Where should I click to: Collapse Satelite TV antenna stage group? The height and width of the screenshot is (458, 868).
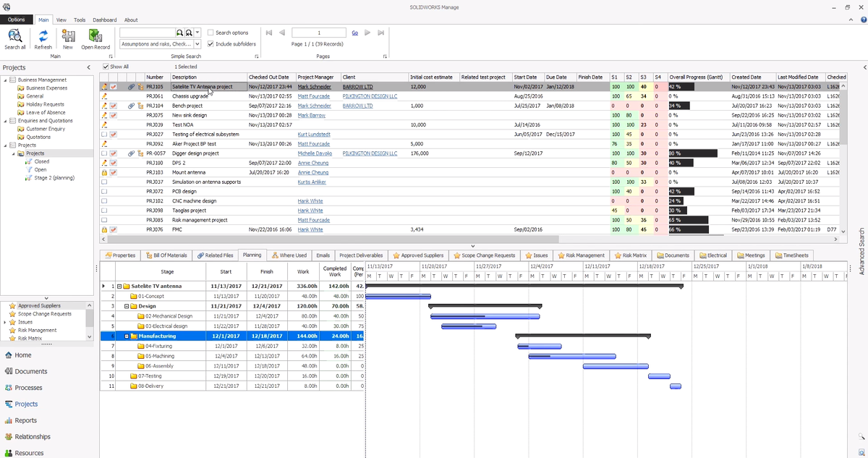118,287
